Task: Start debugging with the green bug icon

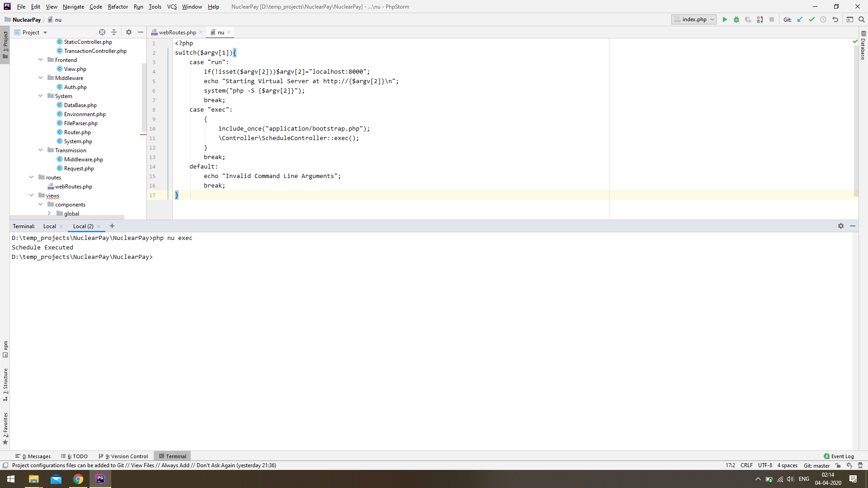Action: (736, 19)
